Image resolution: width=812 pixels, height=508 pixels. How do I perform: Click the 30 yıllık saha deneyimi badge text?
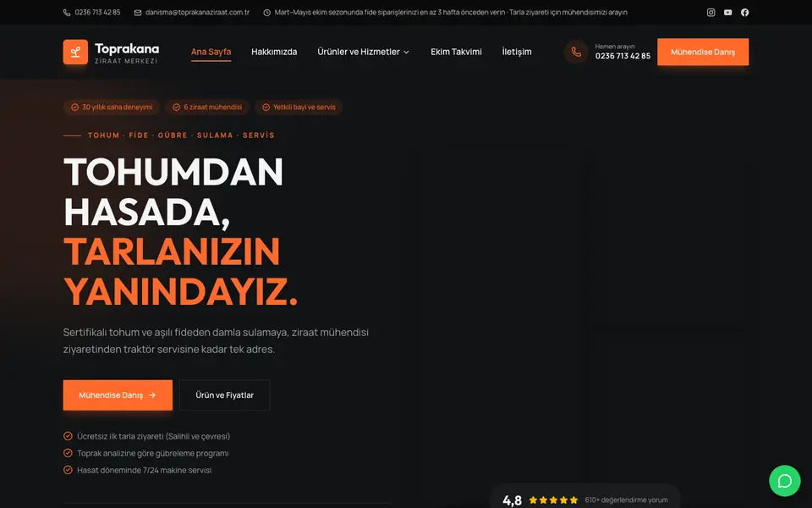click(x=117, y=108)
